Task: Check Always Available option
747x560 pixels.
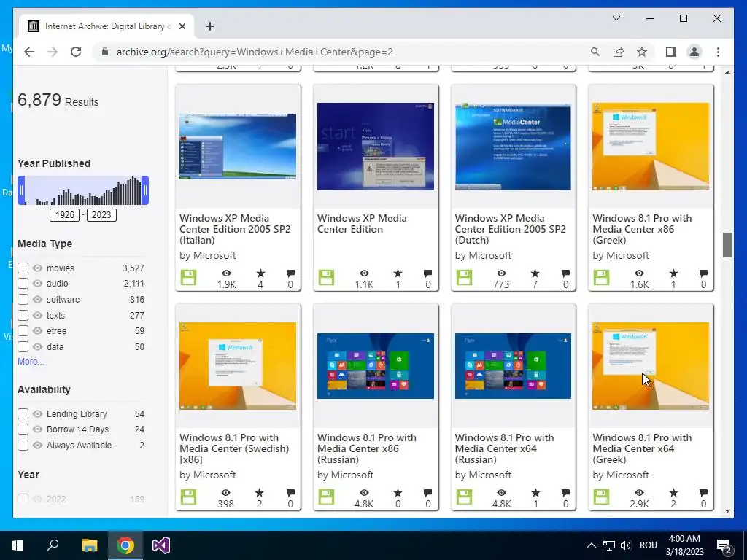Action: point(23,446)
